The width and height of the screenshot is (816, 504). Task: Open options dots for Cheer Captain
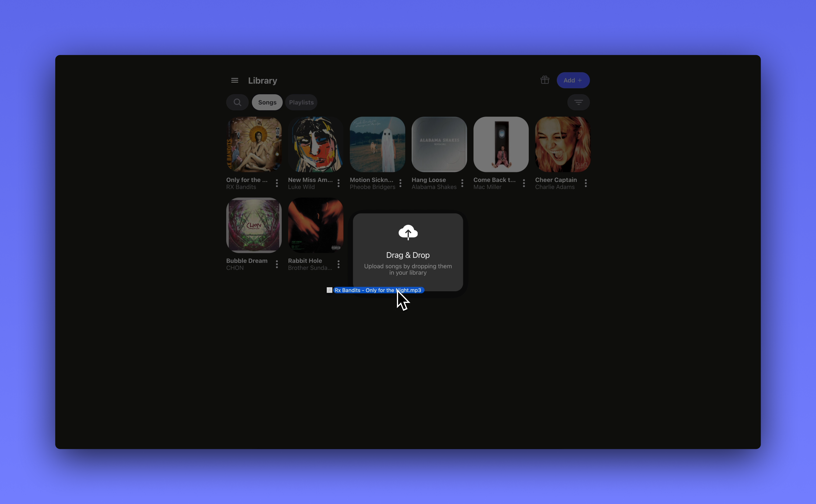coord(586,183)
